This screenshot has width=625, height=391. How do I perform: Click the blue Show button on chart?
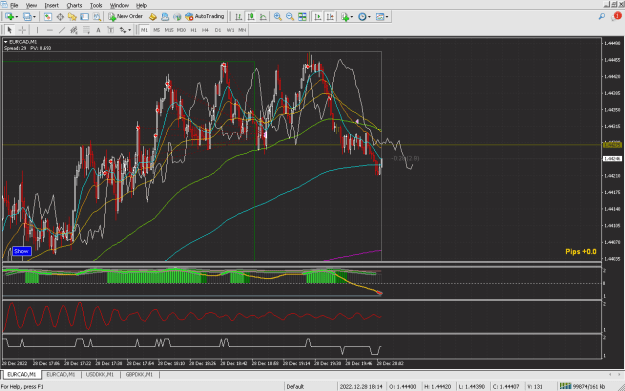click(x=22, y=251)
